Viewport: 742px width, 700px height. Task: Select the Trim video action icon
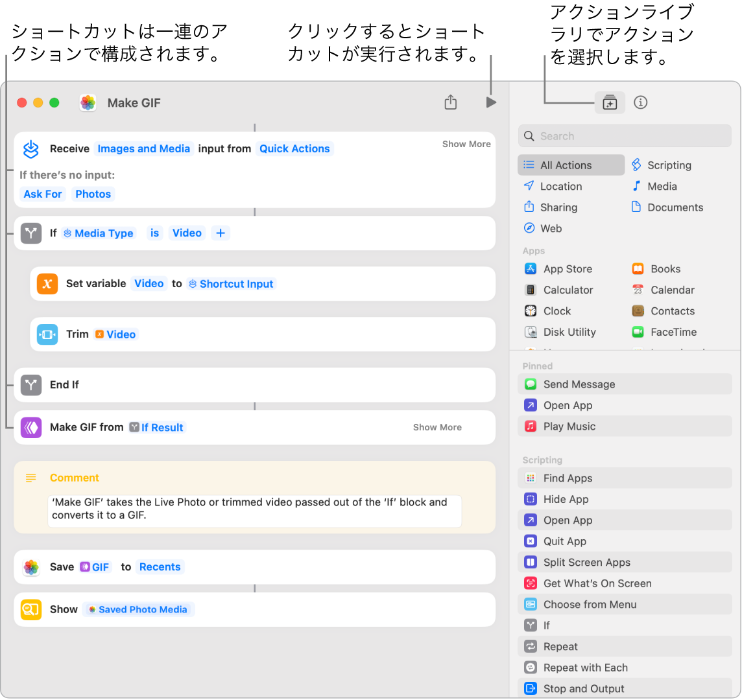(x=47, y=334)
